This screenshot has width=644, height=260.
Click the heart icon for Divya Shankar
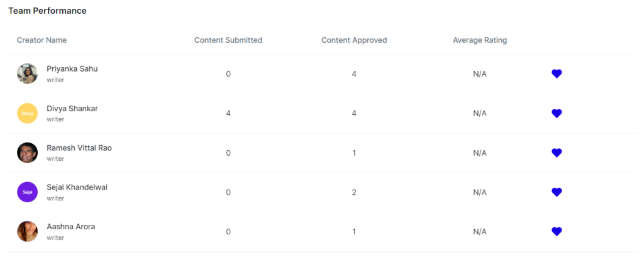coord(557,114)
